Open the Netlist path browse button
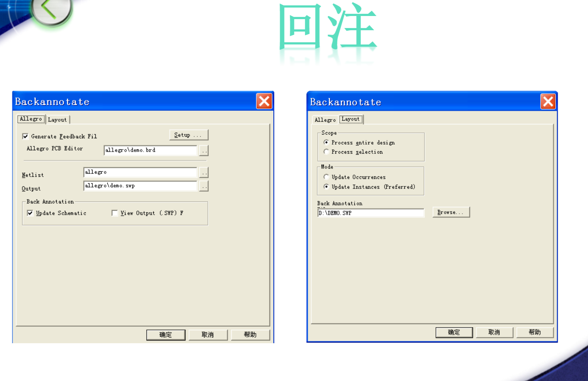The image size is (588, 381). (x=204, y=172)
